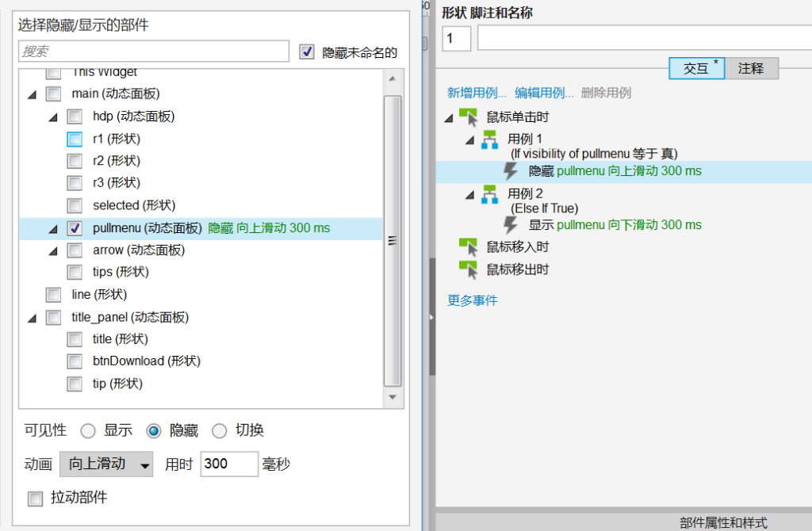Viewport: 812px width, 531px height.
Task: Collapse the 用例 2 case node
Action: coord(469,195)
